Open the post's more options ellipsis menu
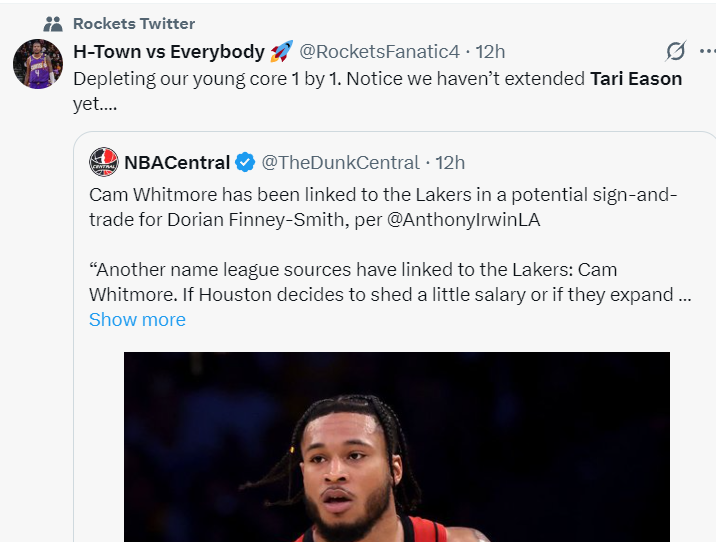 pyautogui.click(x=712, y=52)
